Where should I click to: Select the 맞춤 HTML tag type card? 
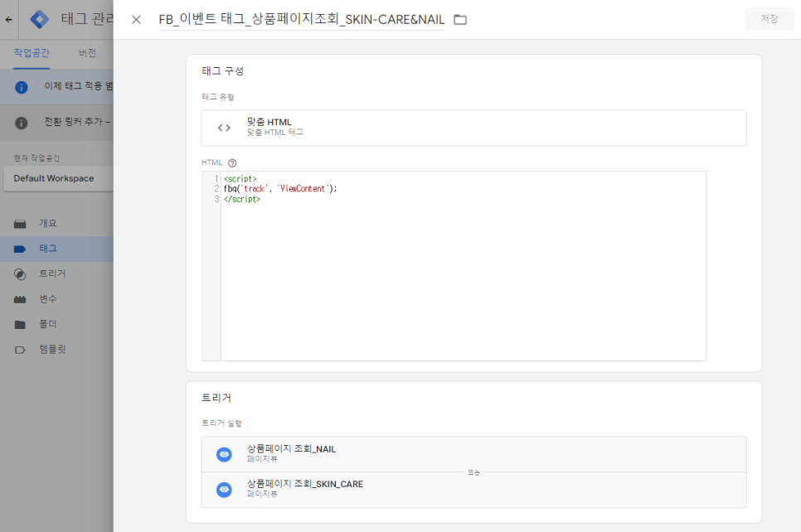[x=473, y=128]
